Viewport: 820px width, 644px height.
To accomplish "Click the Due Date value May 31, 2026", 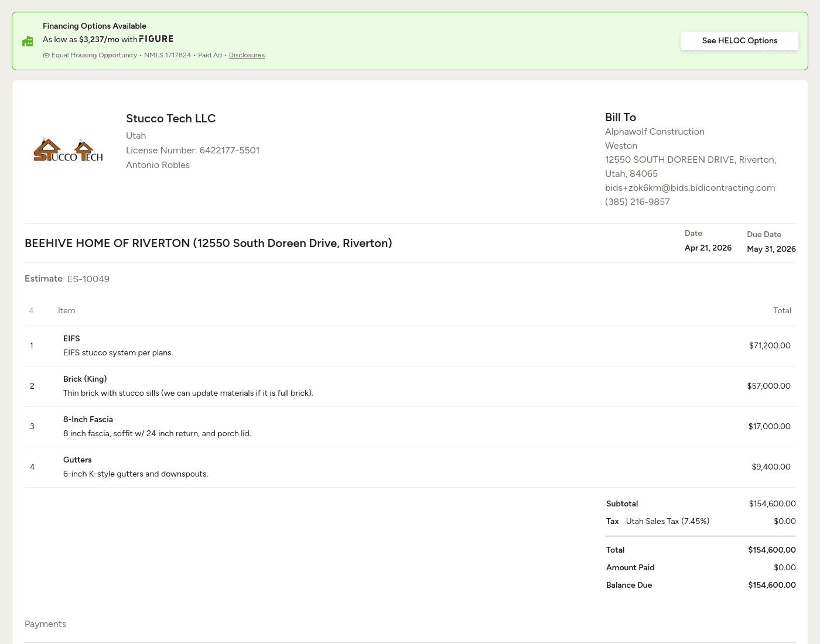I will coord(771,249).
